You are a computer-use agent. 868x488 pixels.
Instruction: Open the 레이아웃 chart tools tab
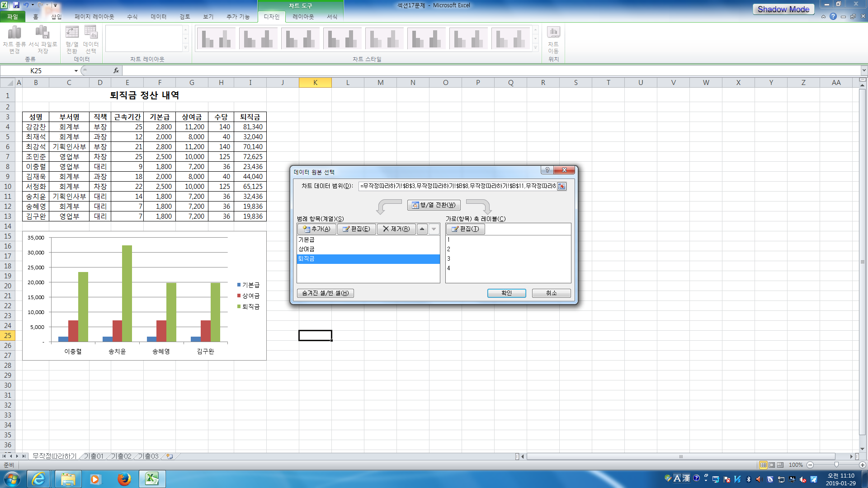click(303, 17)
